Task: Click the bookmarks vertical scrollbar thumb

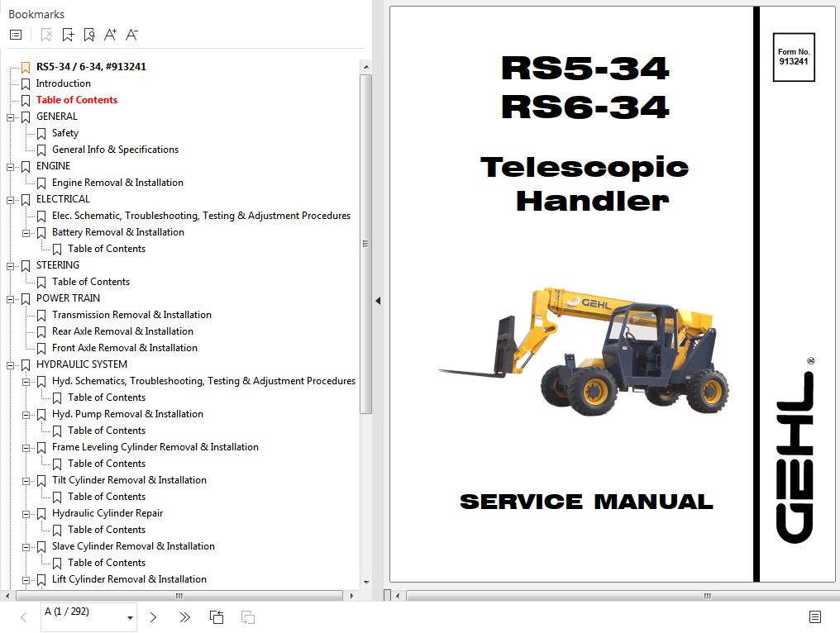Action: [366, 244]
